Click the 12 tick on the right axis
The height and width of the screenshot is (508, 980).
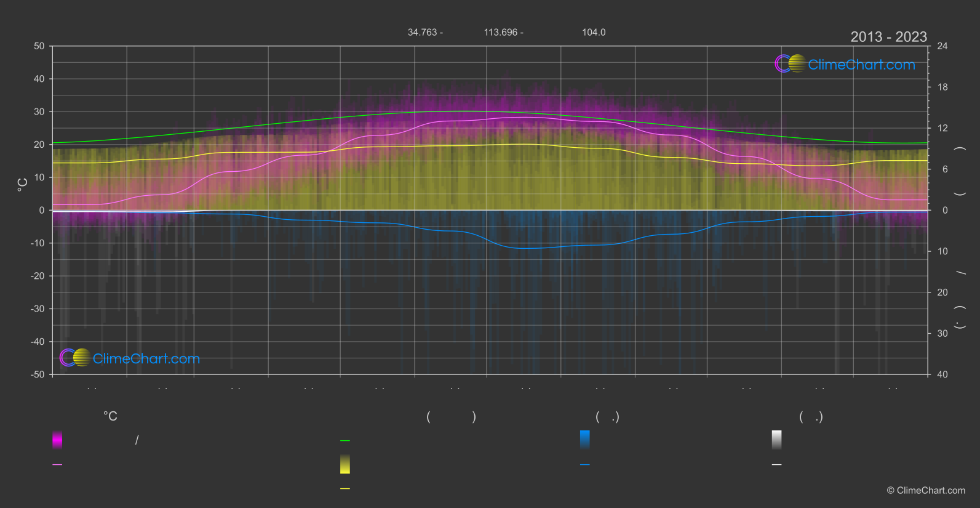[x=942, y=128]
